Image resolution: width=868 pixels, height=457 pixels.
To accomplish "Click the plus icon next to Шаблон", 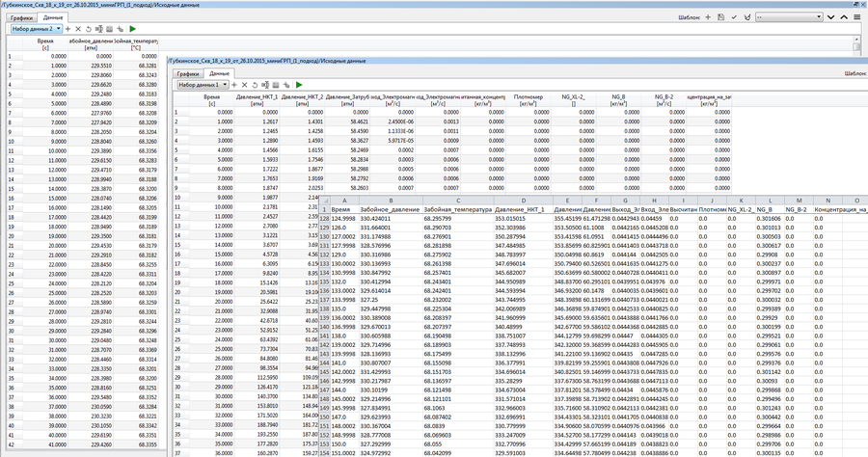I will [708, 17].
